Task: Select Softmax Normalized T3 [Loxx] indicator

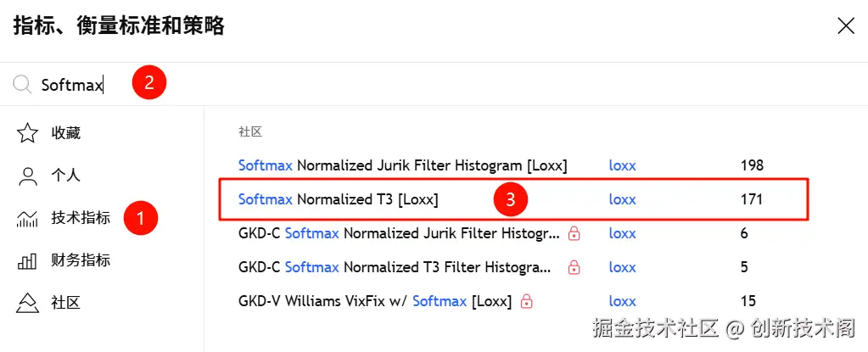Action: coord(338,200)
